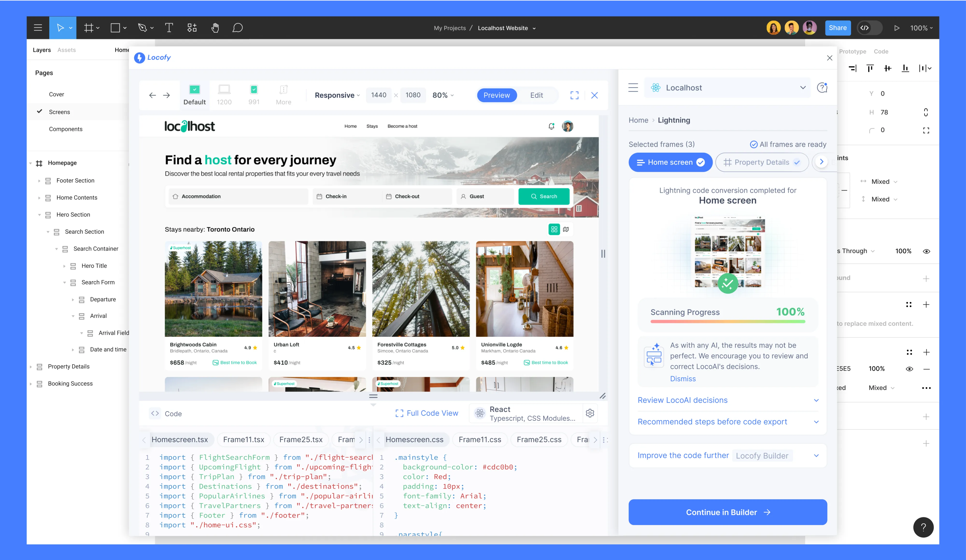Click the Continue in Builder button
Image resolution: width=966 pixels, height=560 pixels.
[x=728, y=512]
